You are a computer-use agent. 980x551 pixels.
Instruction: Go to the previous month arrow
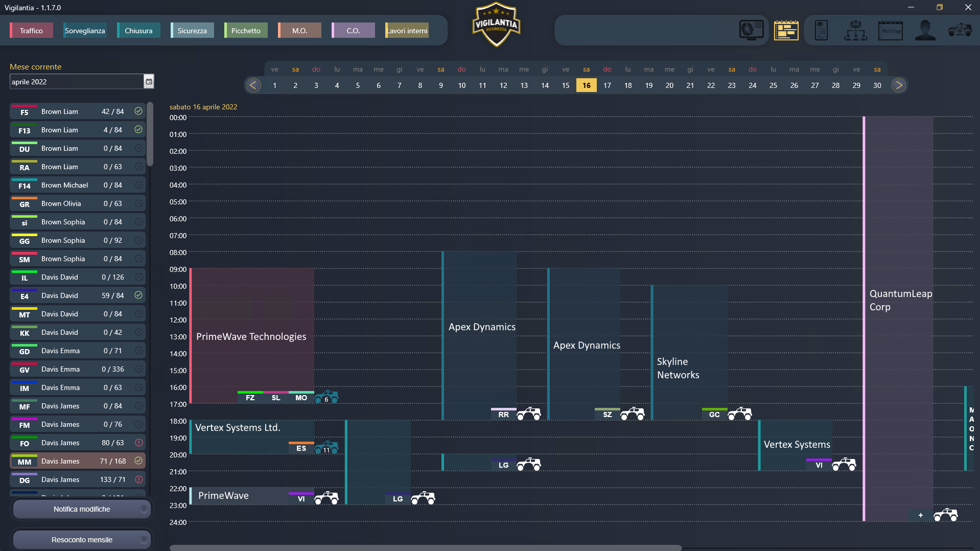(x=253, y=85)
